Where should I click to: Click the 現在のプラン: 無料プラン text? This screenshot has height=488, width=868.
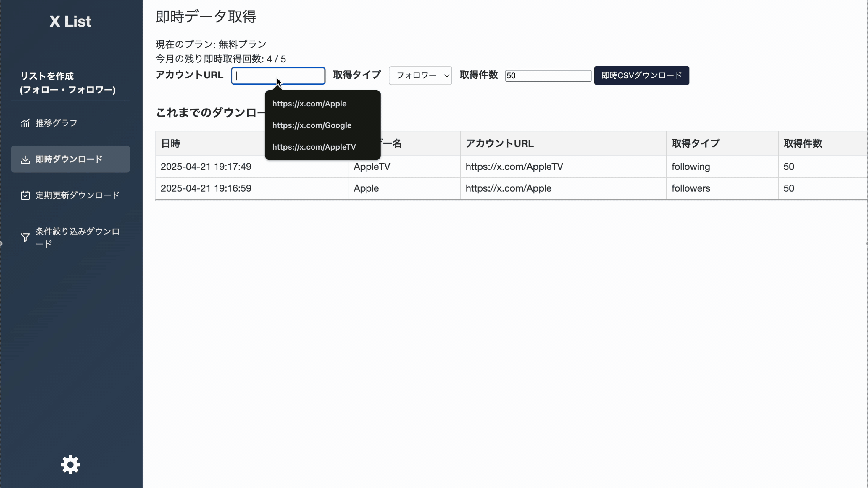click(x=211, y=44)
